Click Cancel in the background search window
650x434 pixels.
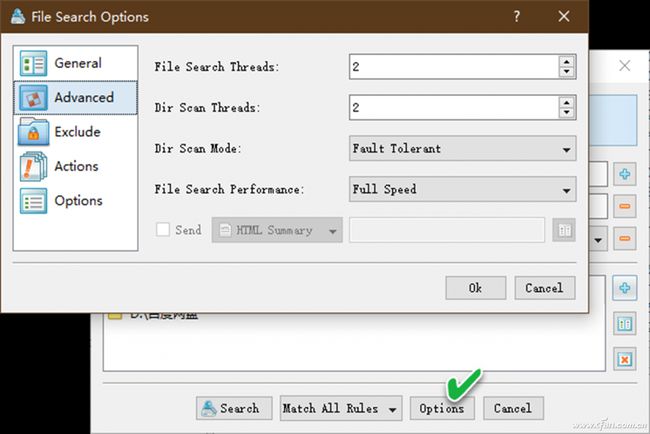pyautogui.click(x=513, y=408)
